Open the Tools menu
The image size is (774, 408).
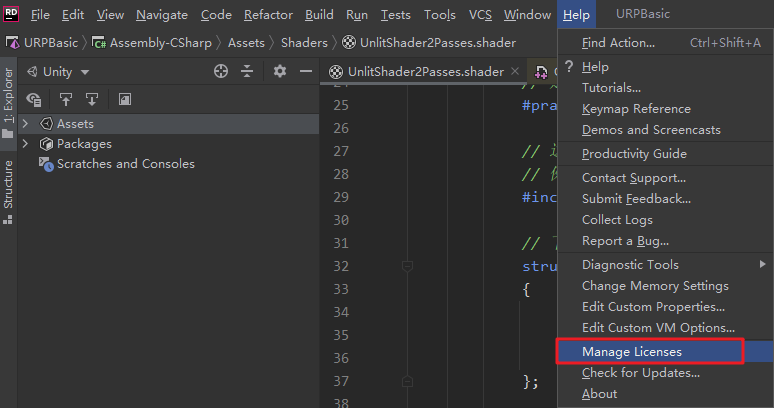pyautogui.click(x=439, y=15)
